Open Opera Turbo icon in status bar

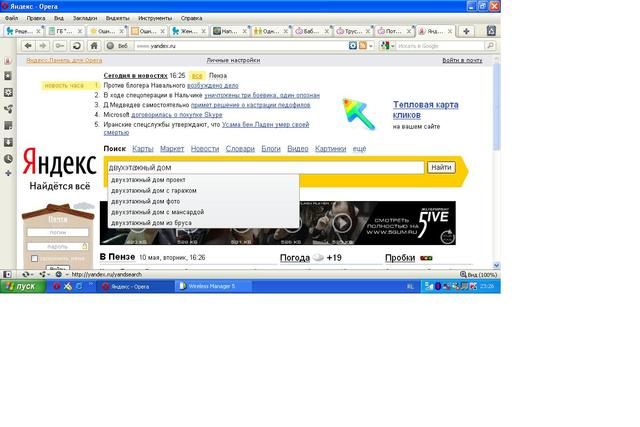pyautogui.click(x=59, y=274)
